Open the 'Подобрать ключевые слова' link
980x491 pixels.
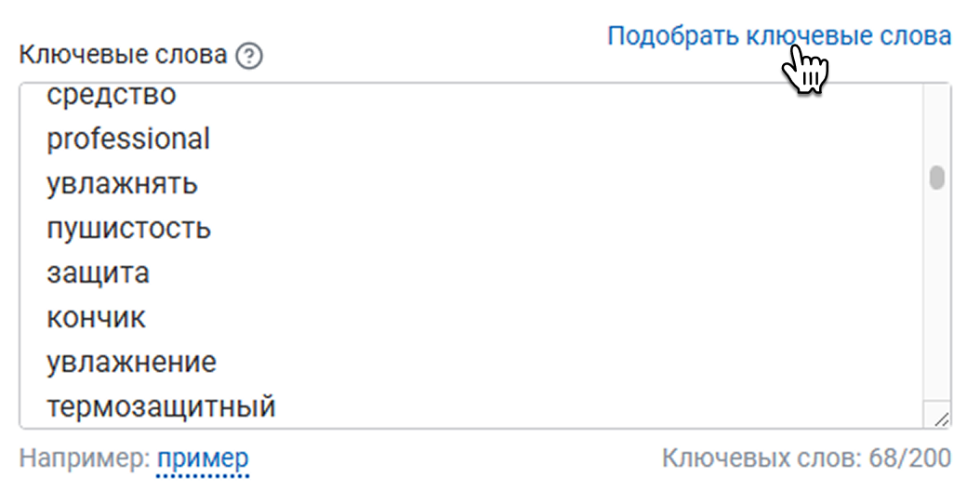coord(778,36)
